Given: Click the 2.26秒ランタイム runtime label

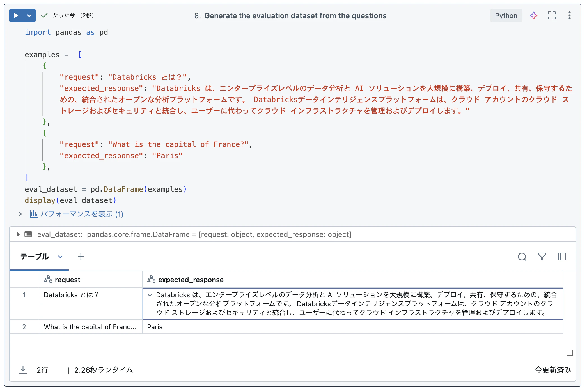Looking at the screenshot, I should (x=104, y=370).
